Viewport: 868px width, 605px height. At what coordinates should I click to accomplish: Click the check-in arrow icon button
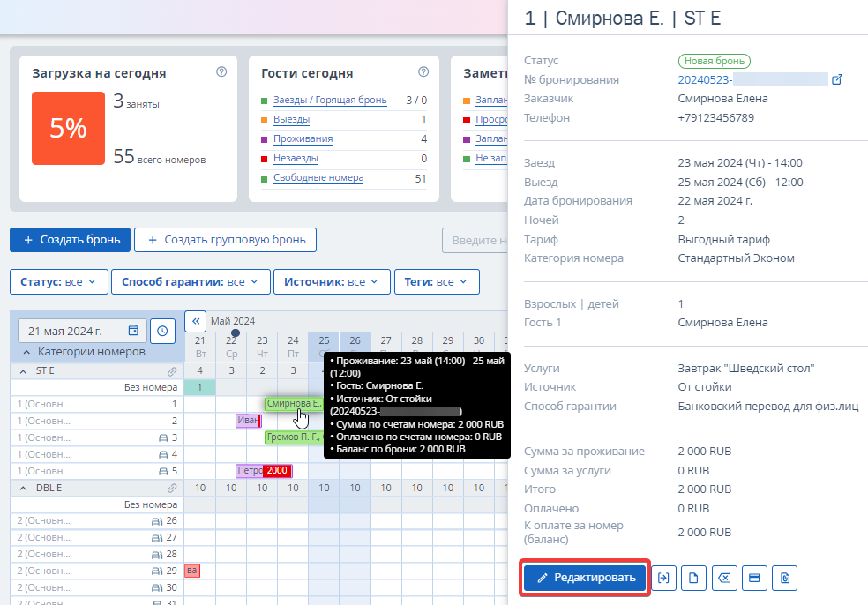663,579
